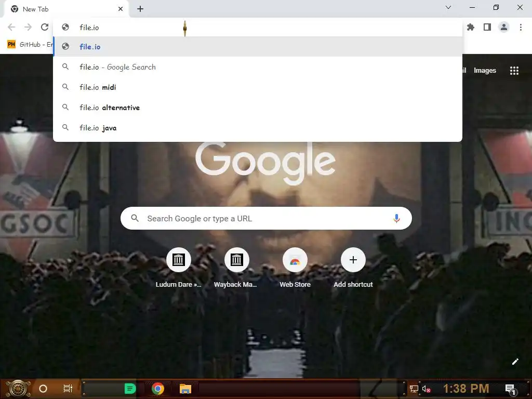
Task: Choose the 'file.io midi' suggestion
Action: 258,87
